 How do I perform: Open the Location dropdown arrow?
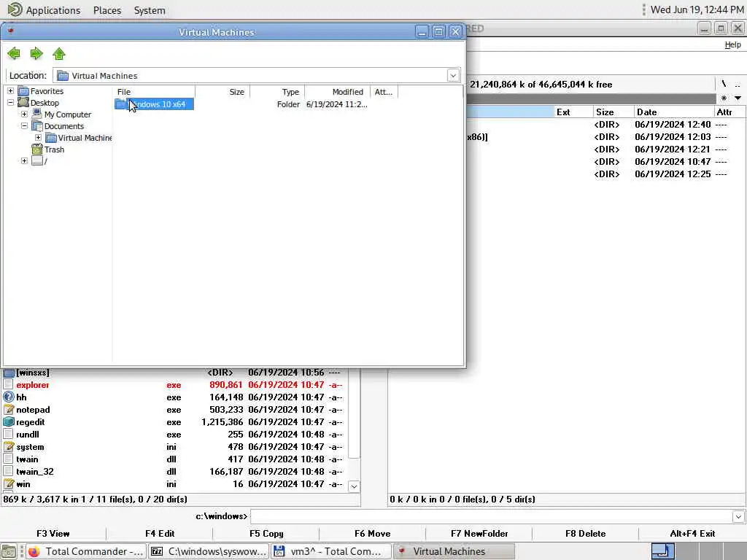pyautogui.click(x=453, y=75)
